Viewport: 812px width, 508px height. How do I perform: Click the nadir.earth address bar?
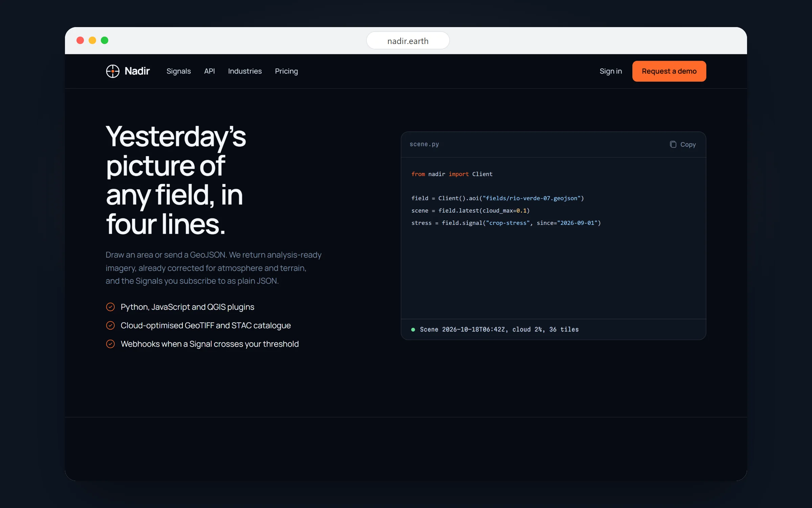(408, 41)
